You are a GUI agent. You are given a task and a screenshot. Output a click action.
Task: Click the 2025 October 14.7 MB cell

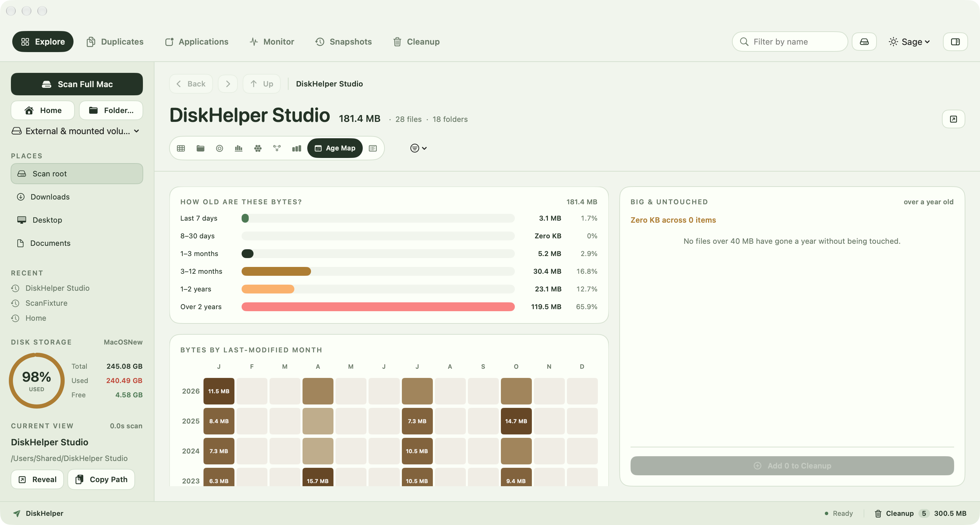516,421
